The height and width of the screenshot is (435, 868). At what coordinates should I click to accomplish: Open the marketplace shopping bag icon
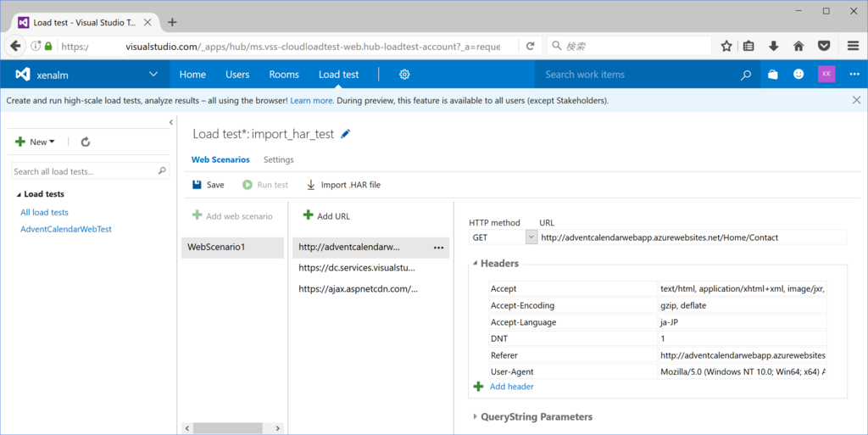pyautogui.click(x=773, y=74)
